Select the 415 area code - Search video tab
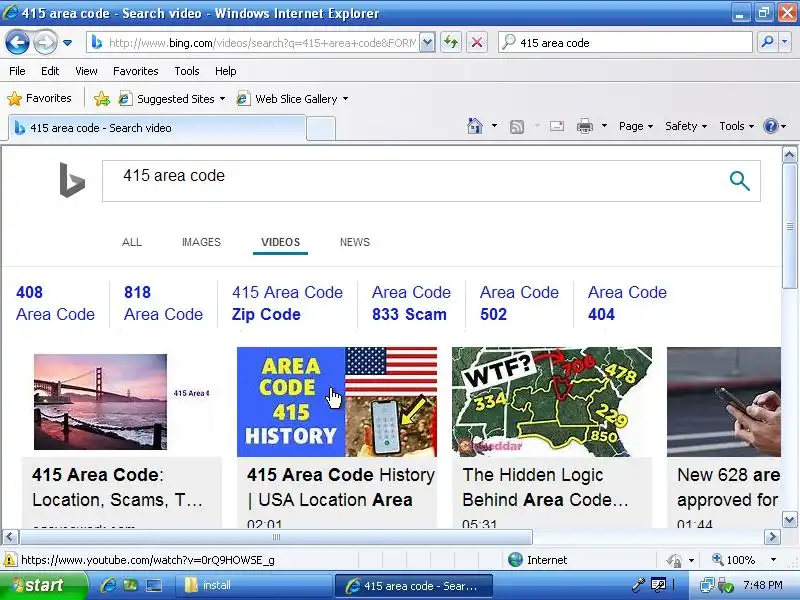This screenshot has height=600, width=800. click(157, 128)
